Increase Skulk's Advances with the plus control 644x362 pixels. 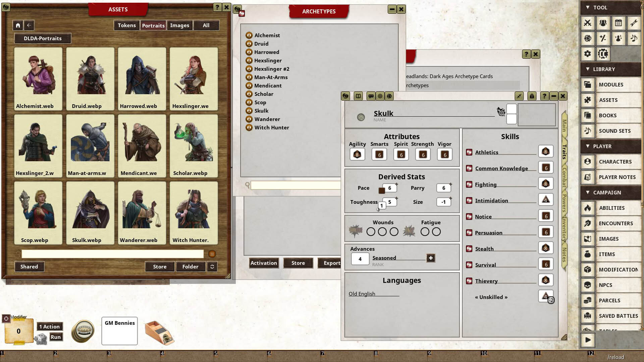[430, 258]
